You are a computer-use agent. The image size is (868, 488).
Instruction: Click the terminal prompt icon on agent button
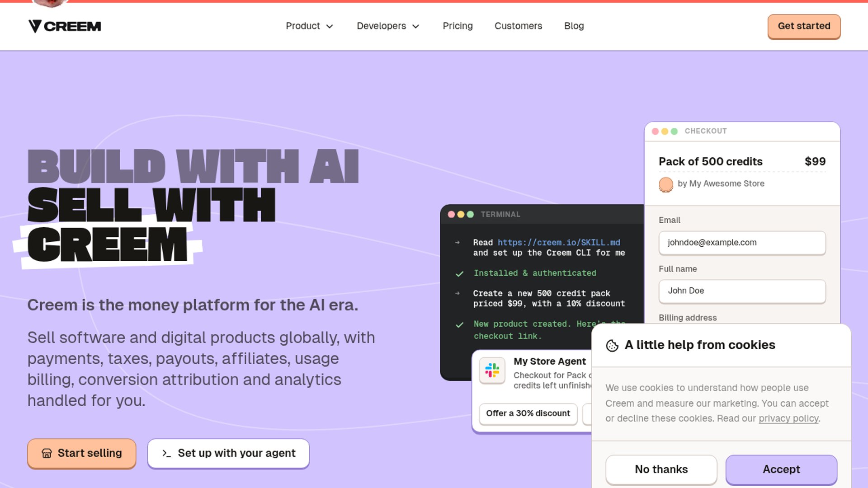(166, 453)
